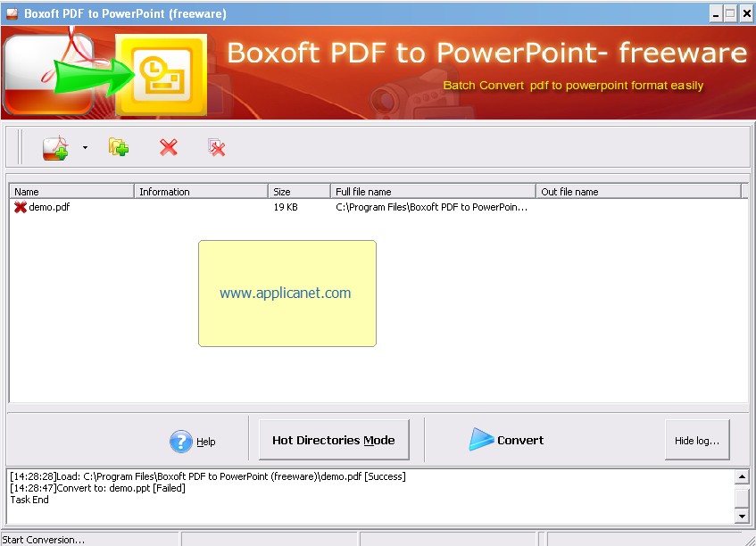Click the Help link text
This screenshot has height=546, width=756.
point(206,442)
